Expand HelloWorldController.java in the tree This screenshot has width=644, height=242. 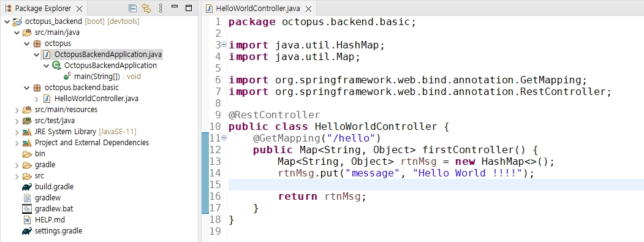click(37, 99)
